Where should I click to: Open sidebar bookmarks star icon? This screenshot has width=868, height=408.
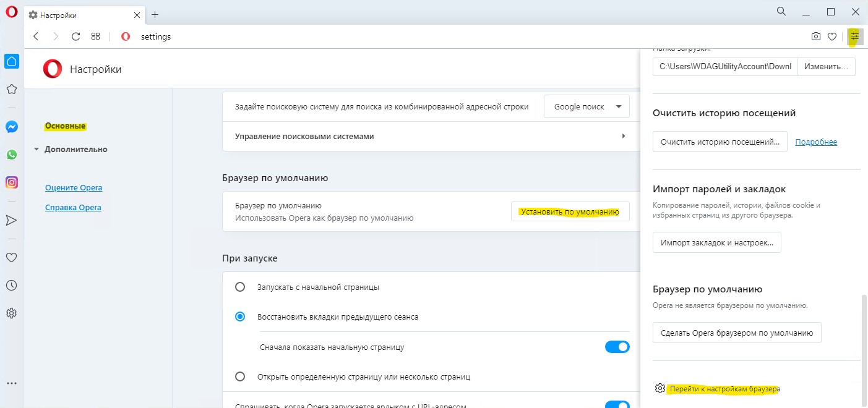coord(11,89)
